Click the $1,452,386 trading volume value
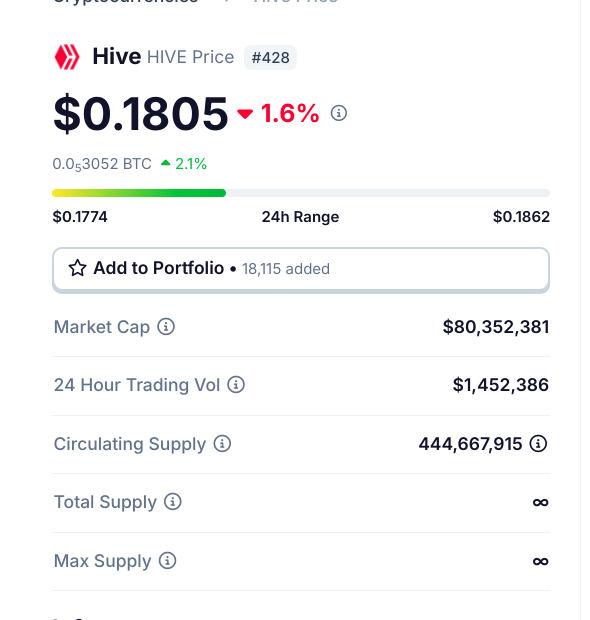This screenshot has height=620, width=590. 501,385
